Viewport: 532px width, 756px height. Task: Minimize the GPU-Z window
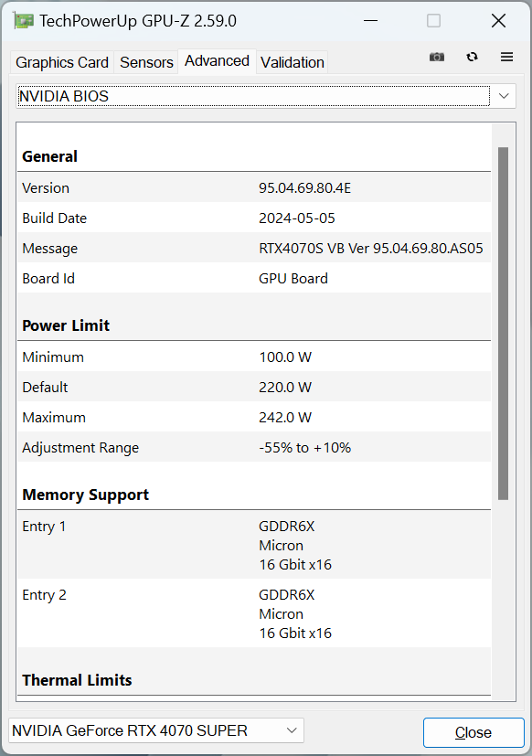370,21
